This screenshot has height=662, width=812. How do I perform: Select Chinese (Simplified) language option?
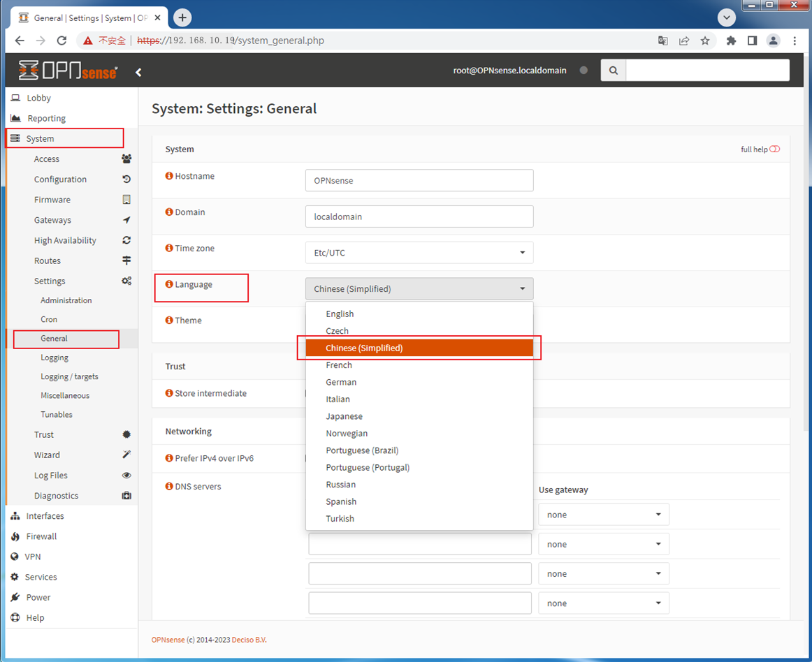[x=419, y=348]
